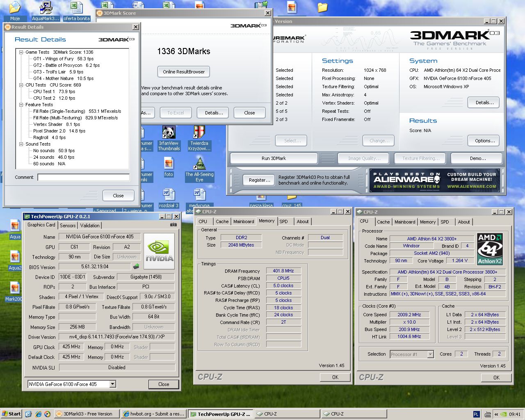Switch to the Validation tab in GPU-Z
The width and height of the screenshot is (525, 420).
(x=90, y=225)
